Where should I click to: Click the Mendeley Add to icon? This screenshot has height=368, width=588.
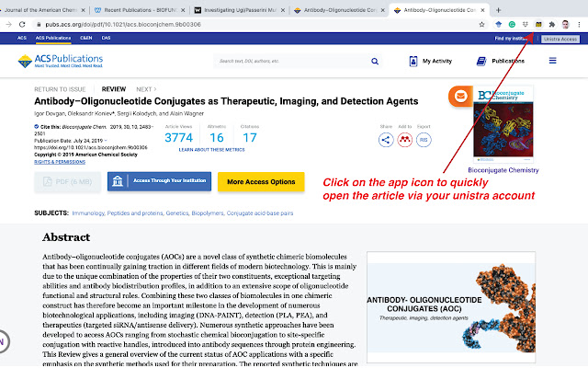click(404, 140)
